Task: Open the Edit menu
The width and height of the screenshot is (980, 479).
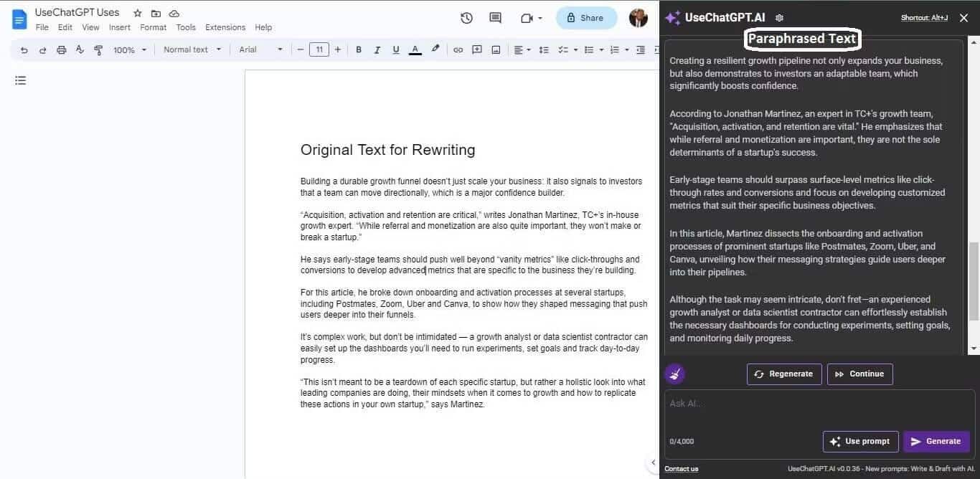Action: click(65, 27)
